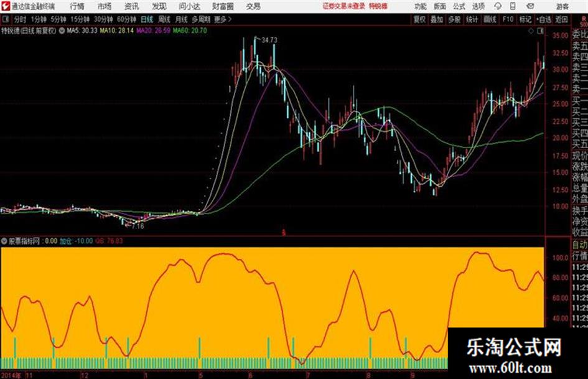Switch to the 15分钟 period tab
Viewport: 588px width, 379px height.
80,19
